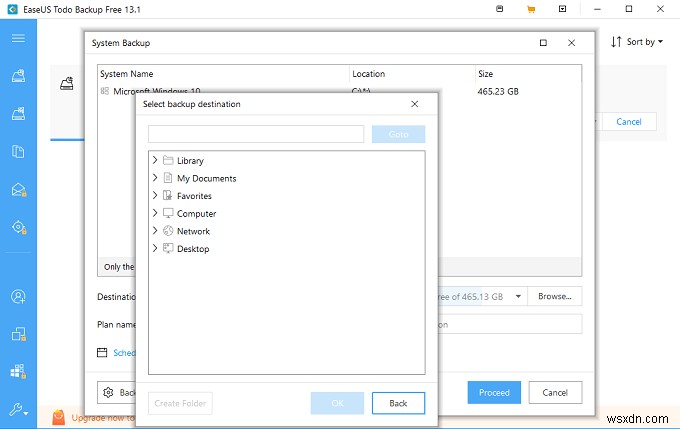The width and height of the screenshot is (680, 429).
Task: Click the Sort by arrows icon
Action: click(616, 42)
